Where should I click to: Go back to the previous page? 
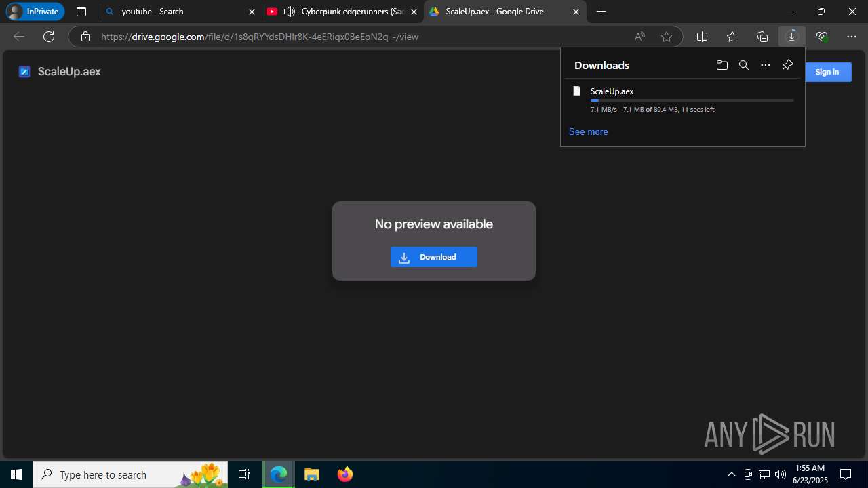(19, 37)
